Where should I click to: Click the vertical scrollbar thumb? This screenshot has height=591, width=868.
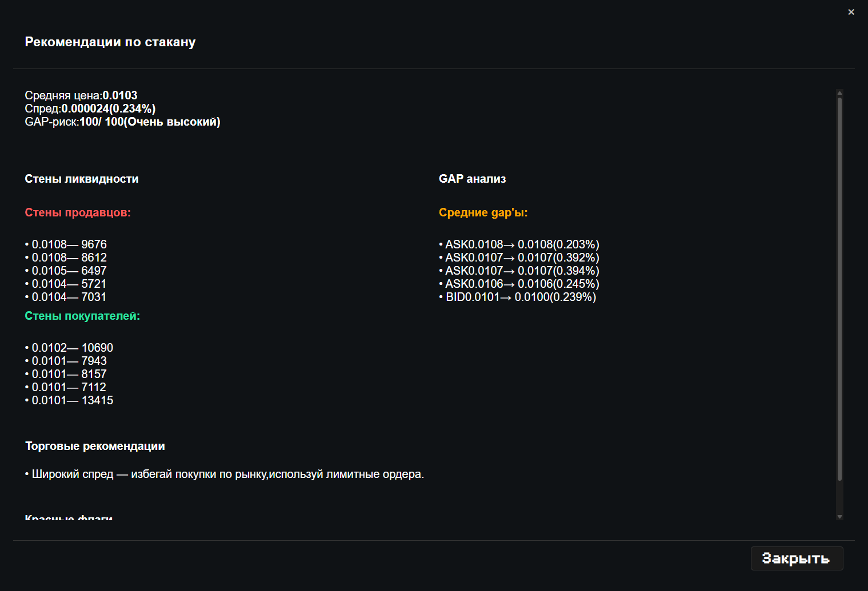(839, 289)
